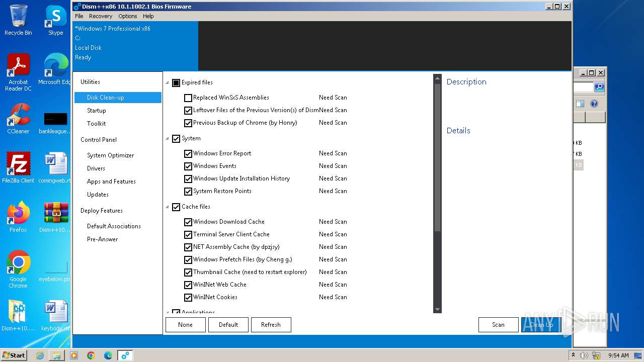Enable Replaced WinSxS Assemblies checkbox
This screenshot has height=362, width=644.
188,98
